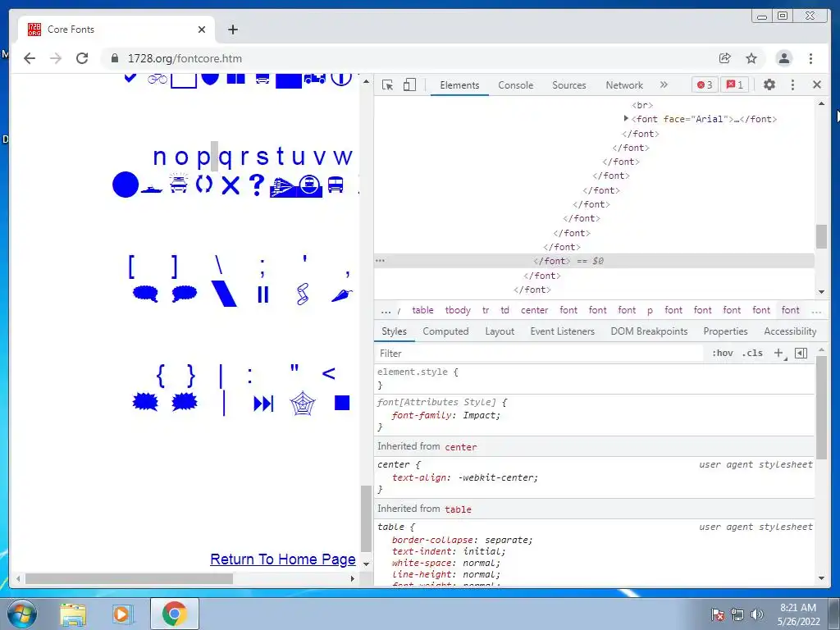Click the letter q on the page
The height and width of the screenshot is (630, 840).
(226, 157)
